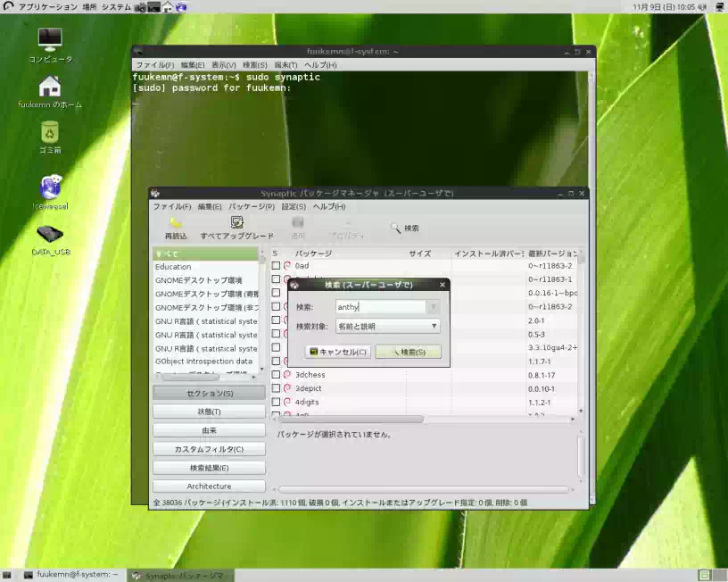Click the カスタムフィルタ(C) button

pyautogui.click(x=209, y=449)
